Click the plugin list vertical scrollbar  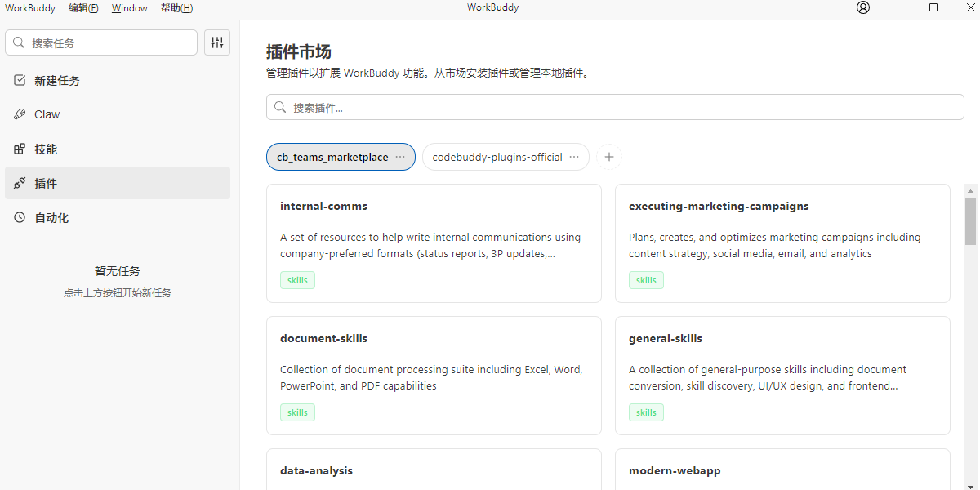coord(970,220)
